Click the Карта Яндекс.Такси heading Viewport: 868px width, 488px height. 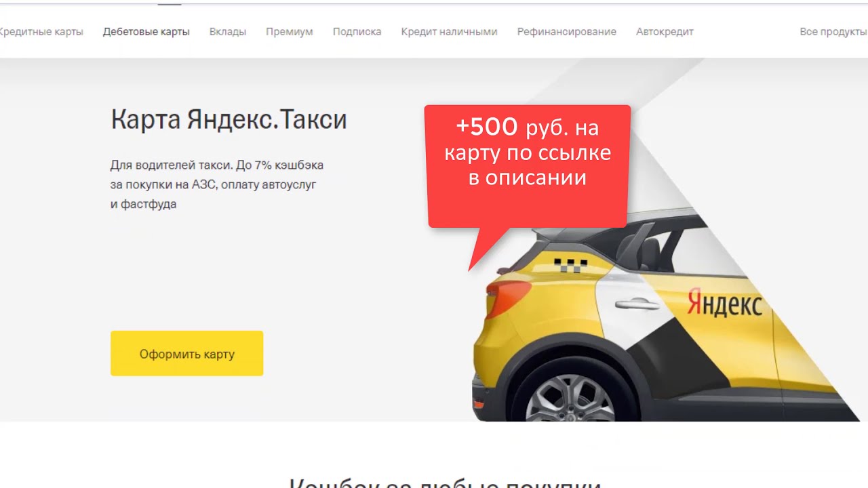(x=229, y=119)
